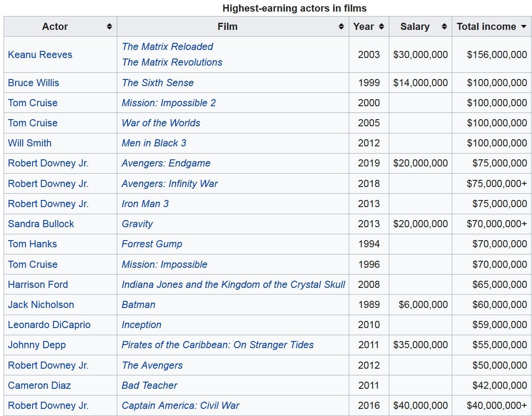Open Johnny Depp actor link

point(37,345)
